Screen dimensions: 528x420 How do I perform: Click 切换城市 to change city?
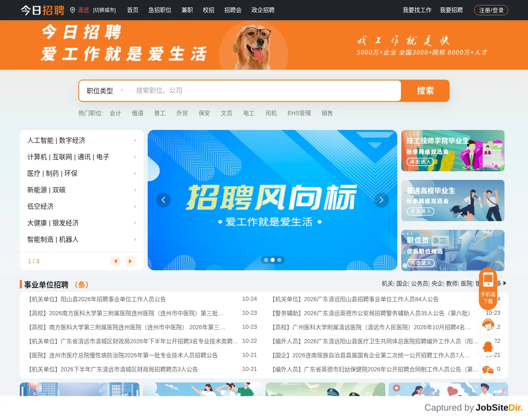coord(104,10)
